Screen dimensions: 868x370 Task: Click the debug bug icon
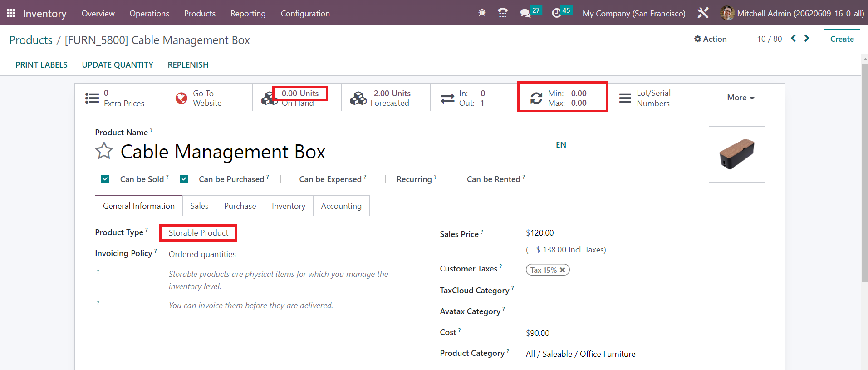(482, 13)
